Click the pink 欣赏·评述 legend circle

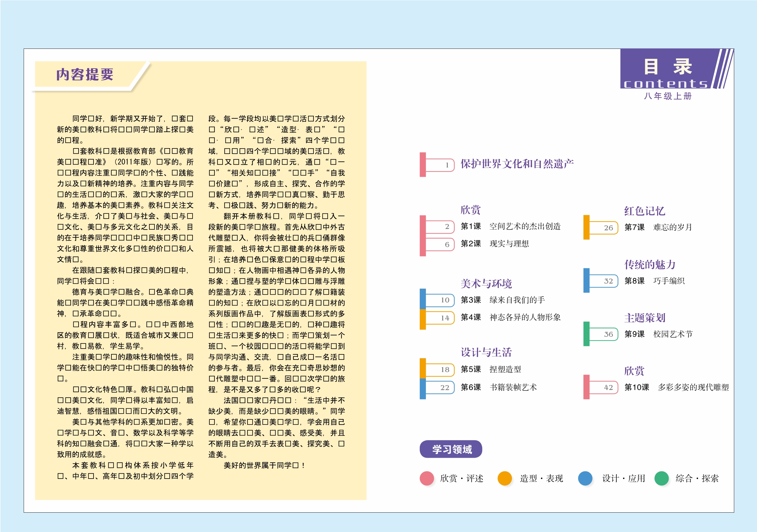427,478
